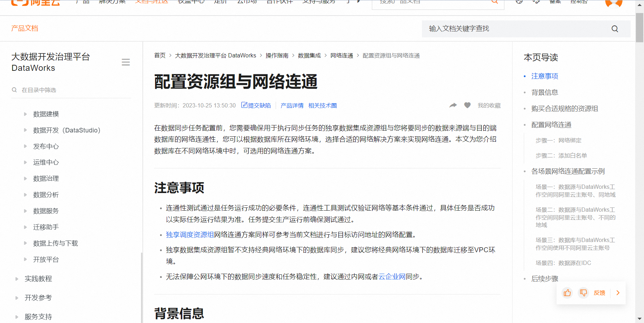Jump to 注意事项 in page guide
The height and width of the screenshot is (323, 644).
[545, 76]
